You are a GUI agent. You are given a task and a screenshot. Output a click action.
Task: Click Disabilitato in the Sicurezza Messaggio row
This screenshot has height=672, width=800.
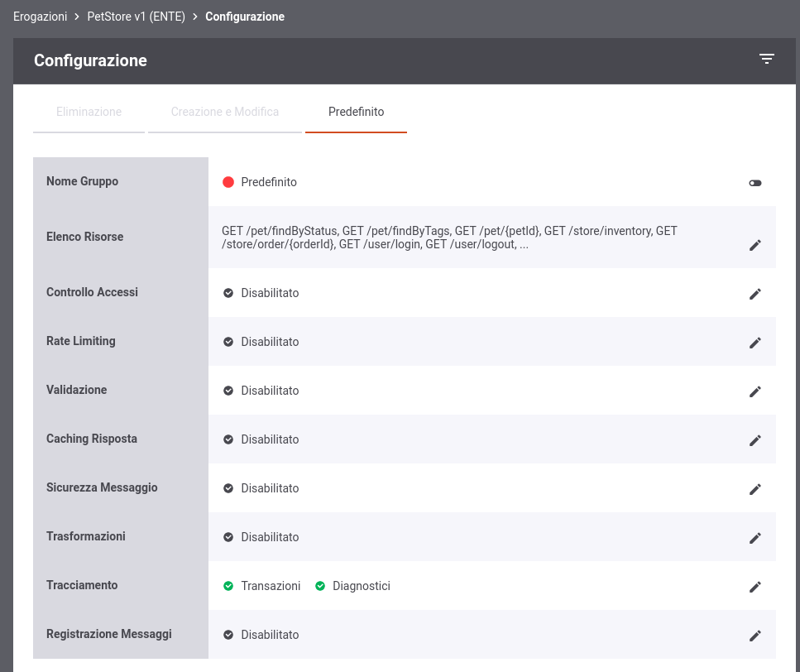(x=270, y=488)
